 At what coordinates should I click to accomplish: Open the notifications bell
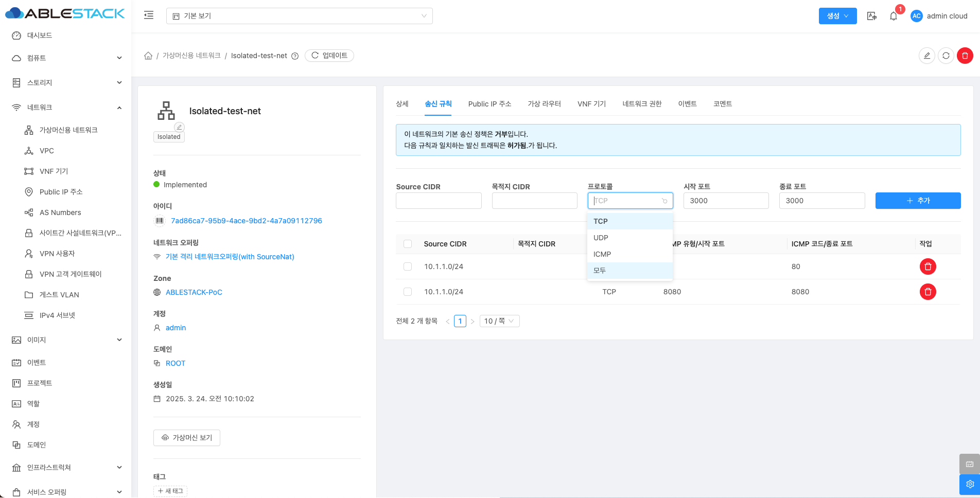click(894, 16)
